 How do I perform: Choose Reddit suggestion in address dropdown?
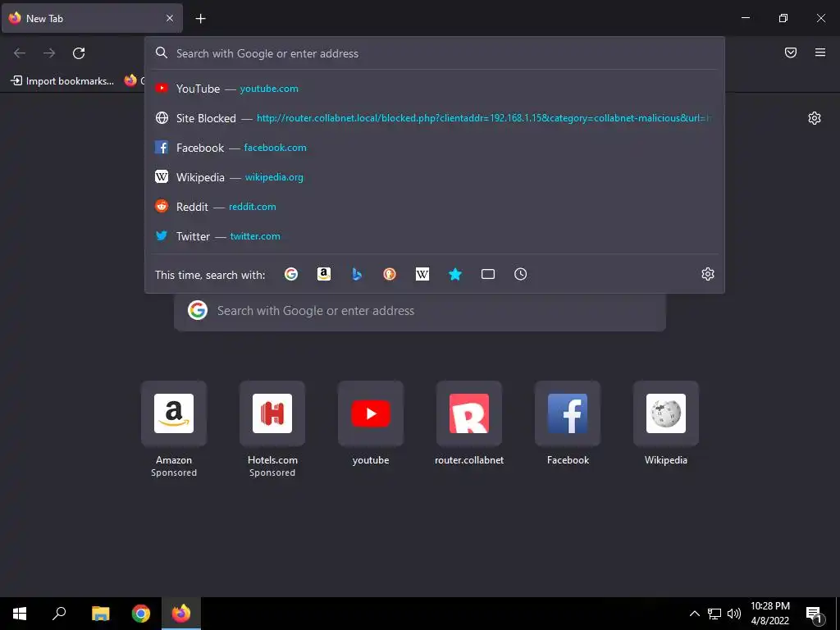click(435, 206)
